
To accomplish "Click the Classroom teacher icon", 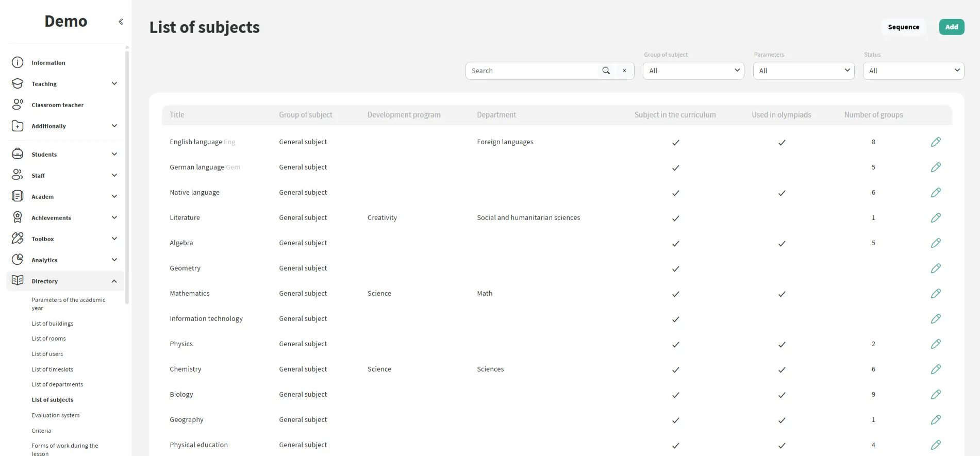I will [x=18, y=105].
